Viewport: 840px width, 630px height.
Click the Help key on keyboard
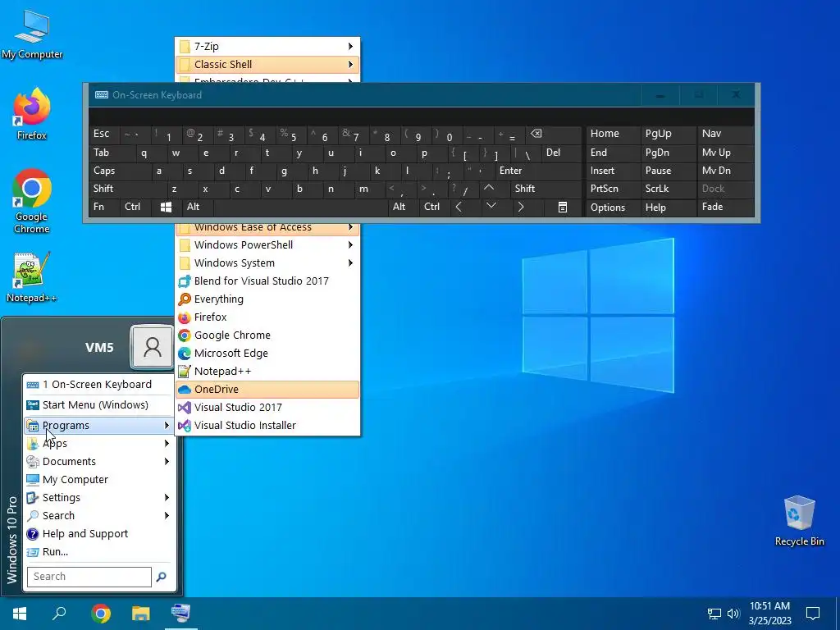[668, 208]
